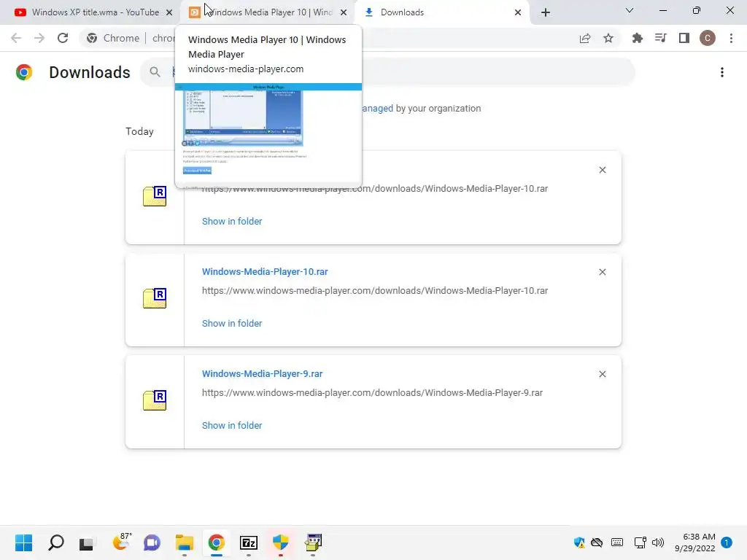
Task: Click the page thumbnail in the tab hover card
Action: point(268,134)
